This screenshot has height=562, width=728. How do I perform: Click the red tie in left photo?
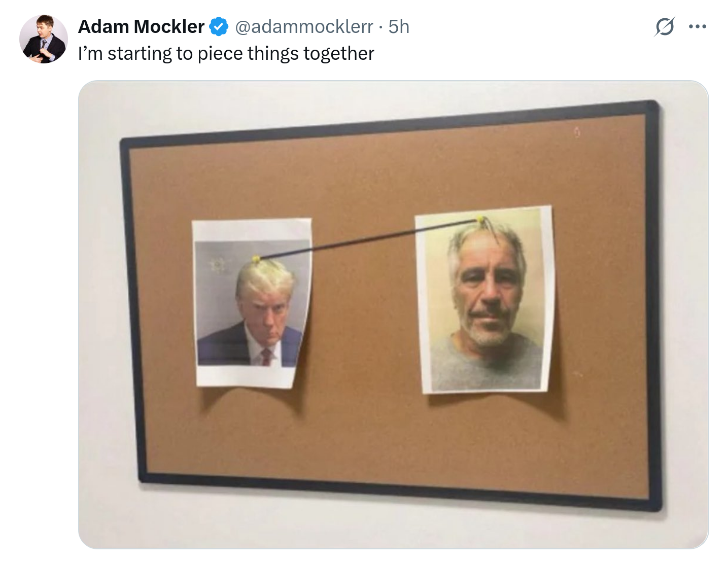click(x=266, y=357)
